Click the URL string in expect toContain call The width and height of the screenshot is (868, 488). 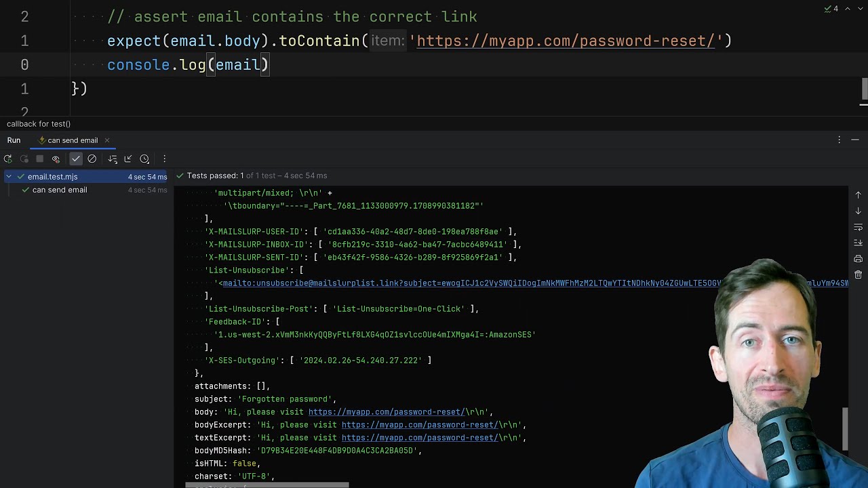click(x=566, y=41)
